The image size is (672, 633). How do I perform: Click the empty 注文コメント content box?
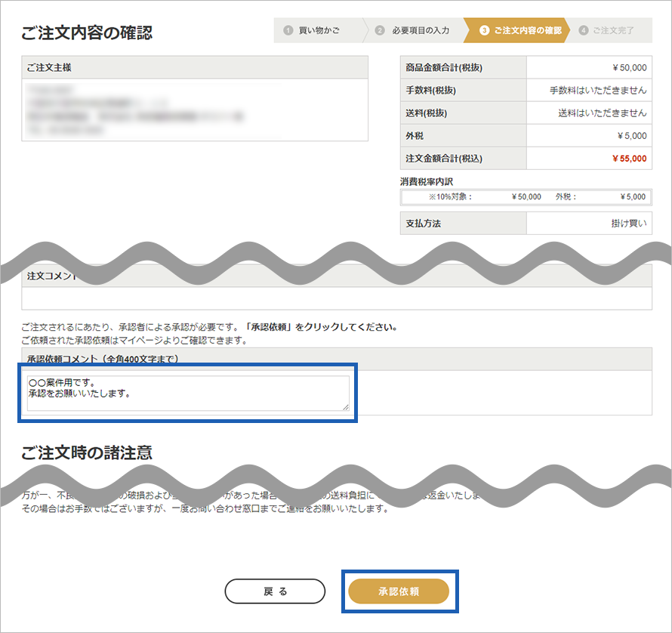[x=337, y=298]
